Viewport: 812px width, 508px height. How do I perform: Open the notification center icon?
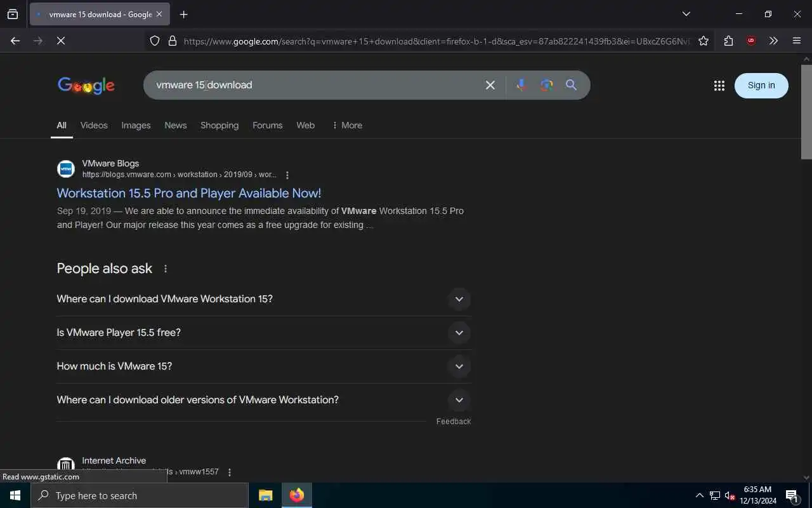[x=792, y=495]
